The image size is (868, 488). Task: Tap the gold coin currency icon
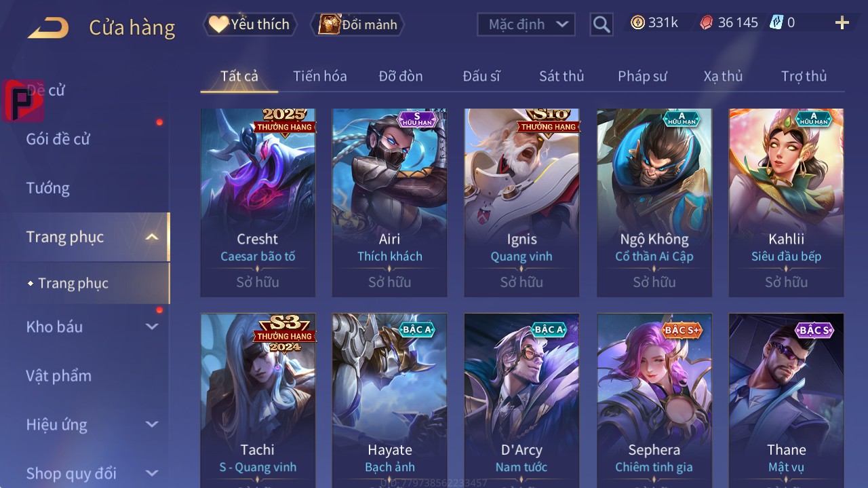point(637,22)
